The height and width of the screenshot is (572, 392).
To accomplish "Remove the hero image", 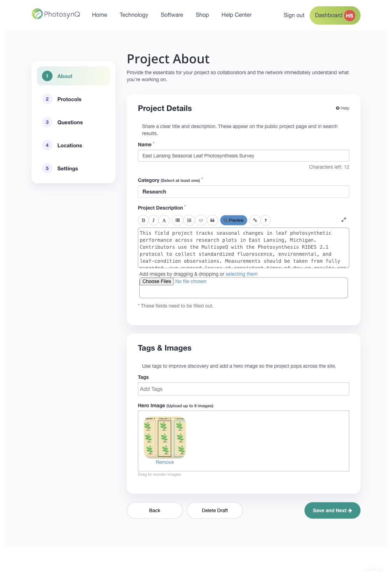I will [165, 462].
